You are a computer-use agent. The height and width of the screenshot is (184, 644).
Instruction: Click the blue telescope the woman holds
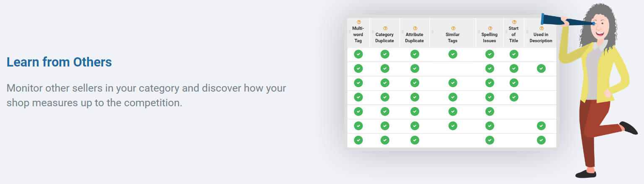pyautogui.click(x=558, y=20)
